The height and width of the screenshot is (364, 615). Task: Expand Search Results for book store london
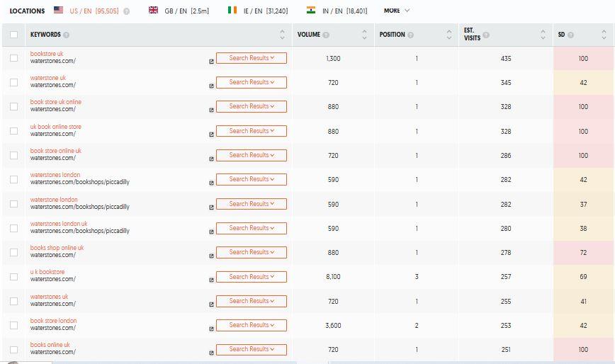(252, 325)
